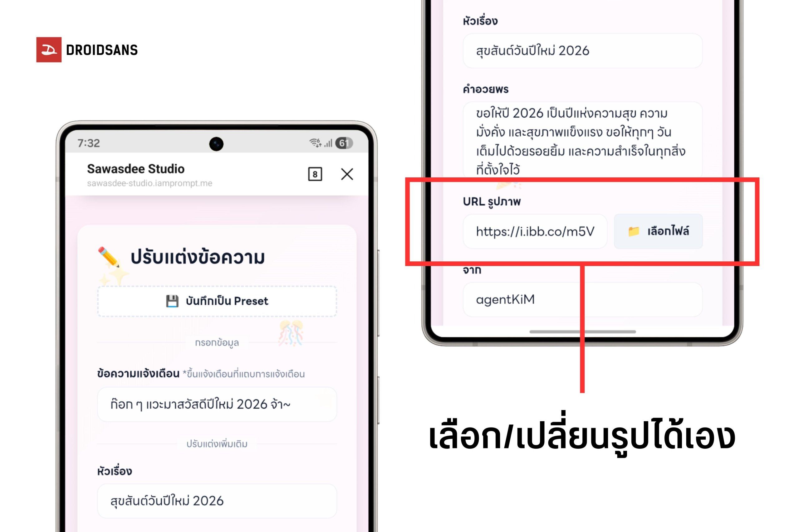Click the หัวเรื่อง field on left phone
This screenshot has width=799, height=532.
point(217,501)
